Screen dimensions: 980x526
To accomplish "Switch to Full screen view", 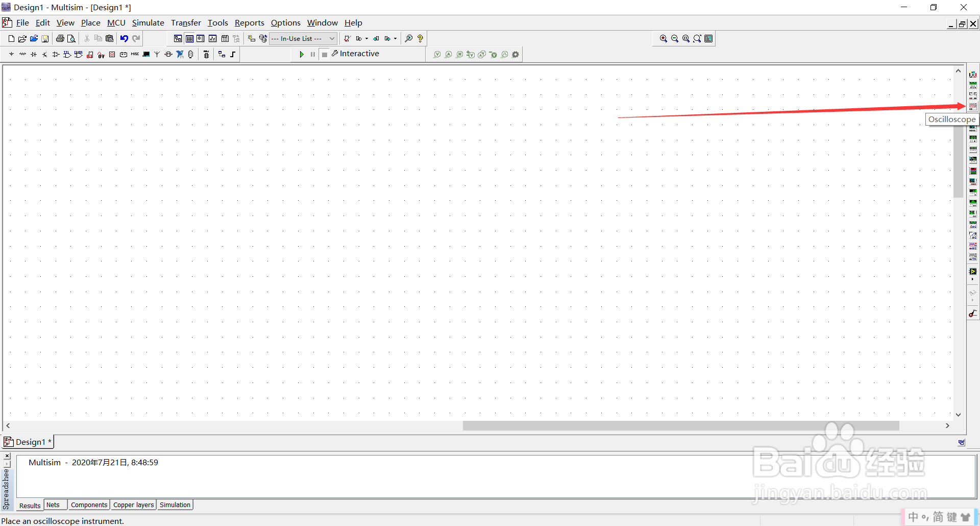I will click(x=708, y=38).
